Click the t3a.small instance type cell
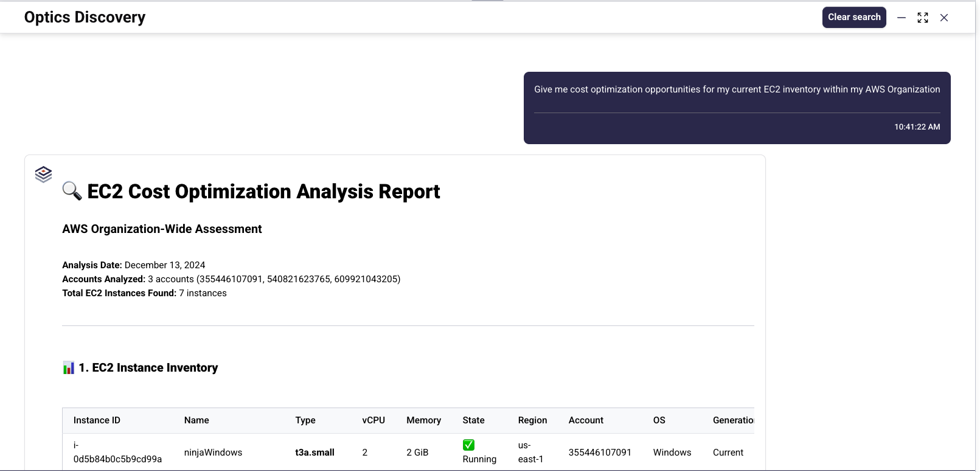The width and height of the screenshot is (980, 472). point(315,453)
